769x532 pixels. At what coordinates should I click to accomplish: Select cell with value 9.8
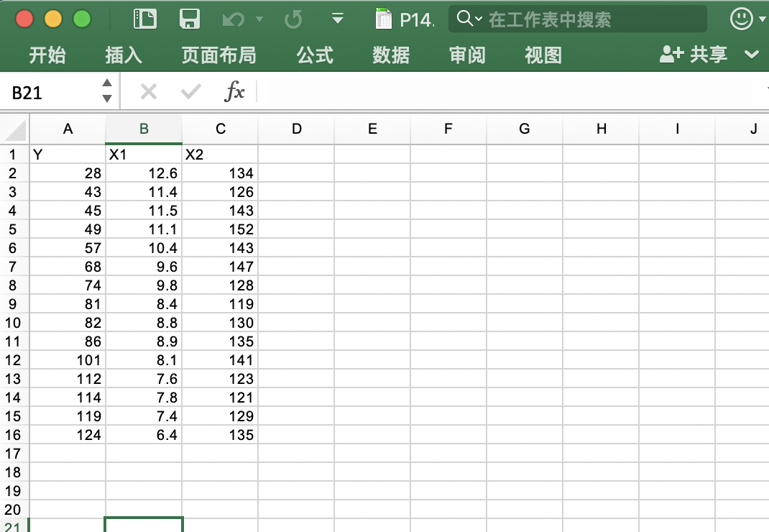[x=144, y=285]
